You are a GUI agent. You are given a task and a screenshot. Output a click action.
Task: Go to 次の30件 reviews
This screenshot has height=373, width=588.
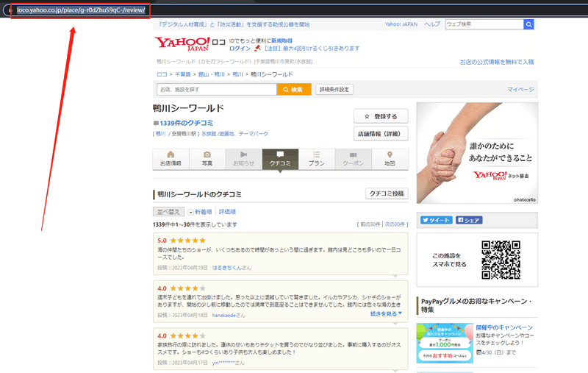pos(395,224)
